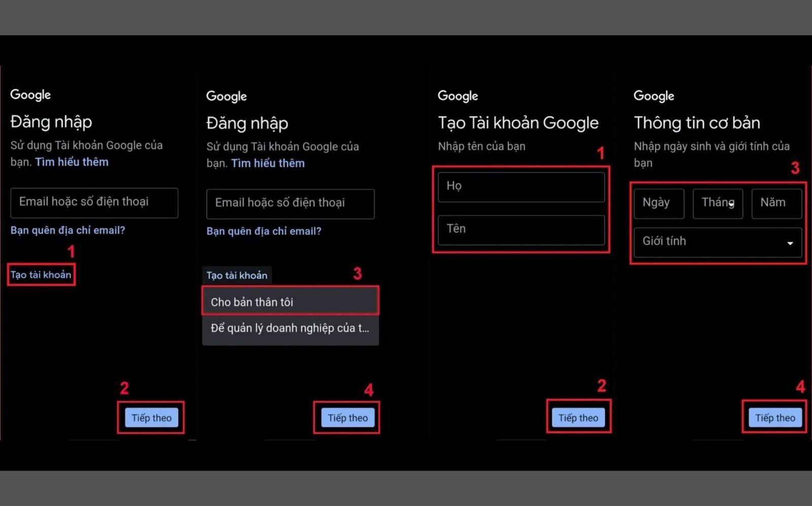This screenshot has height=506, width=812.
Task: Click email field in first sign-in panel
Action: pos(94,203)
